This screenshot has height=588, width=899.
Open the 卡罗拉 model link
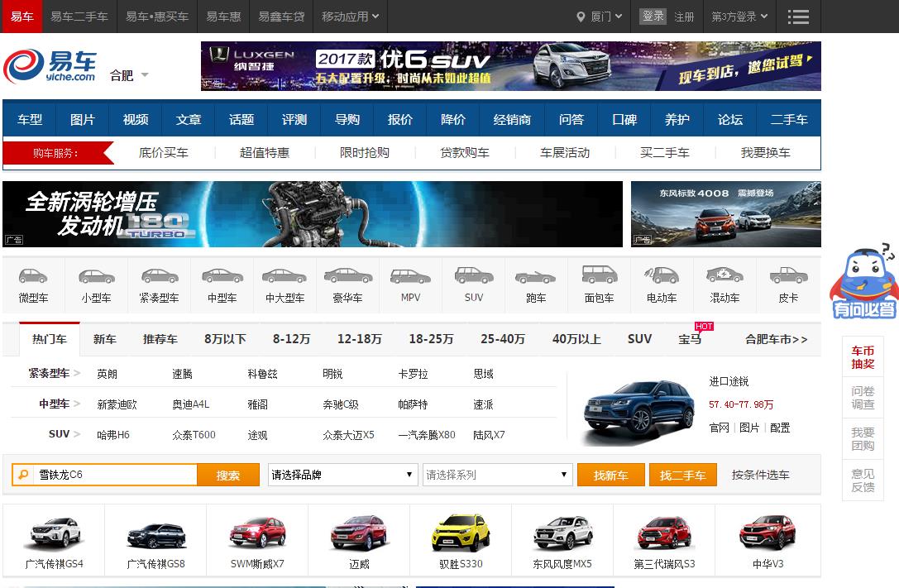(x=413, y=375)
